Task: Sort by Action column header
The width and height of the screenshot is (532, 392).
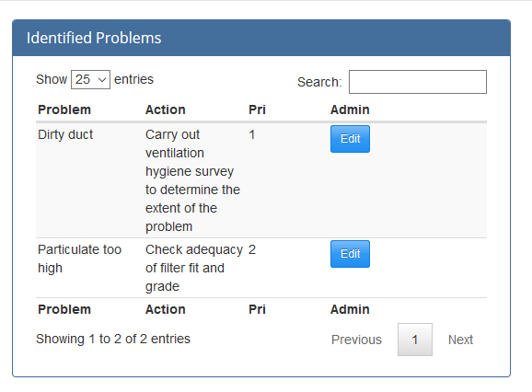Action: (166, 110)
